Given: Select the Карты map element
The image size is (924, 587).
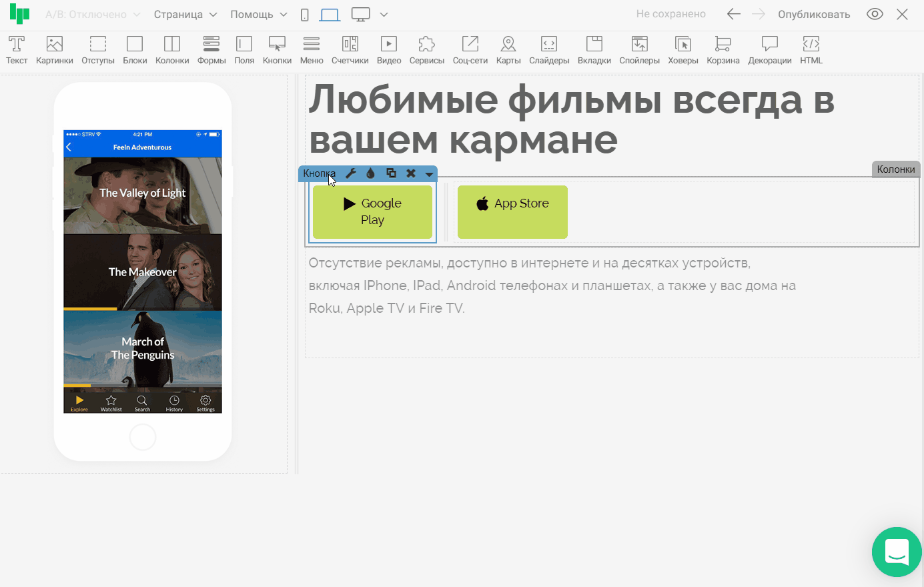Looking at the screenshot, I should point(508,50).
